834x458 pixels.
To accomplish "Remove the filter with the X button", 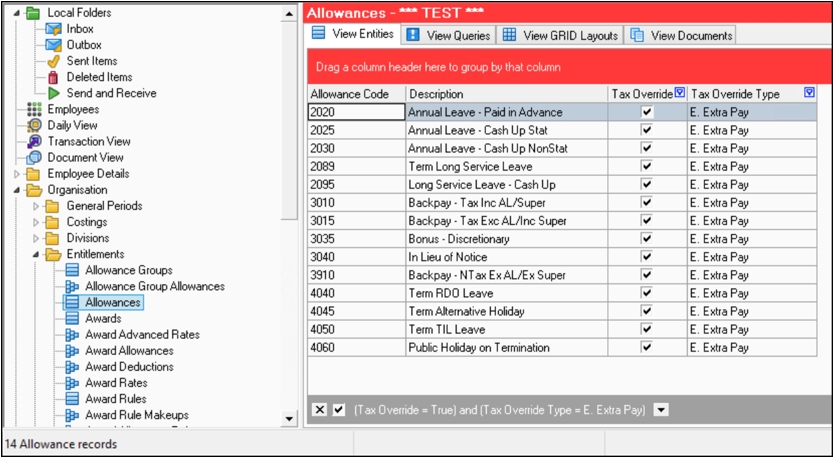I will (x=320, y=410).
